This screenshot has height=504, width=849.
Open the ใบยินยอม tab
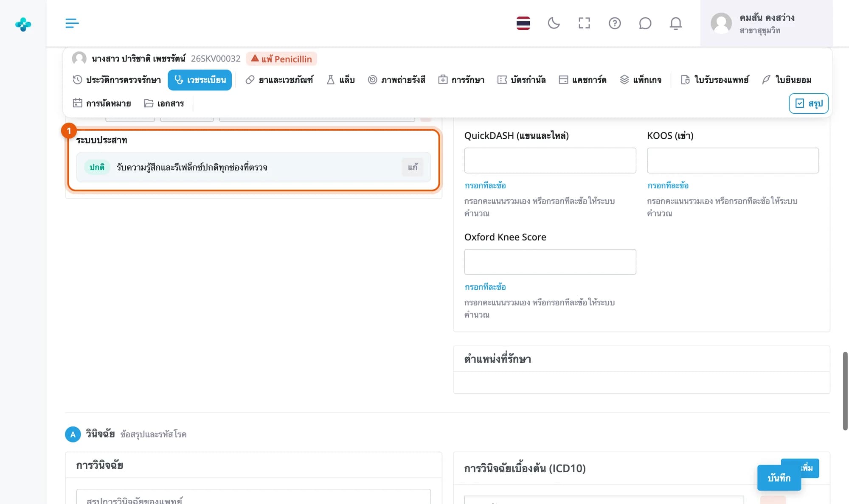coord(787,80)
